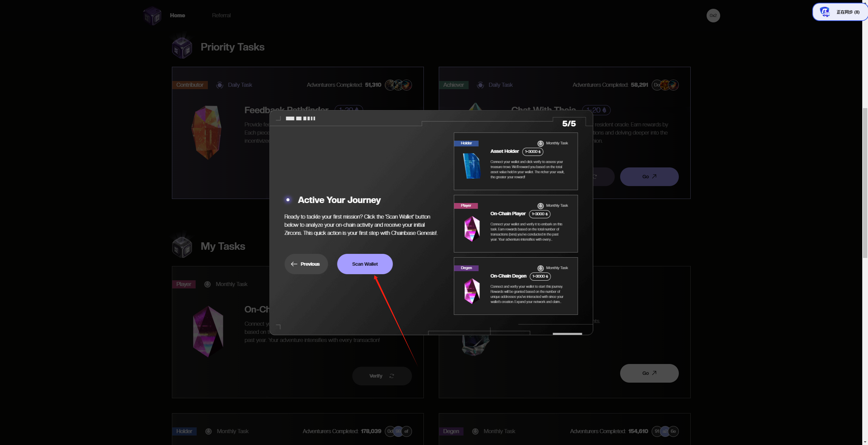Screen dimensions: 868x445
Task: Click the Monthly Task clock icon on On-Chain Player card
Action: pos(540,206)
